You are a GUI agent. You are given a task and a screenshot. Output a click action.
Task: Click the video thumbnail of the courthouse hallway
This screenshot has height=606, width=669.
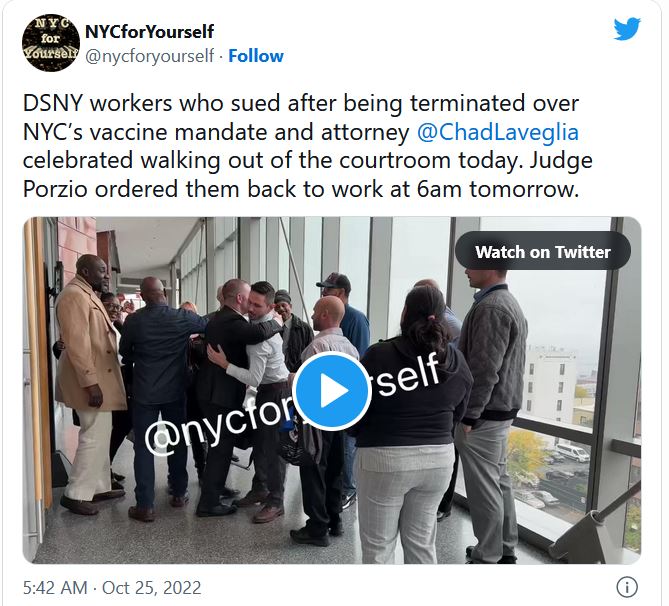(x=332, y=390)
